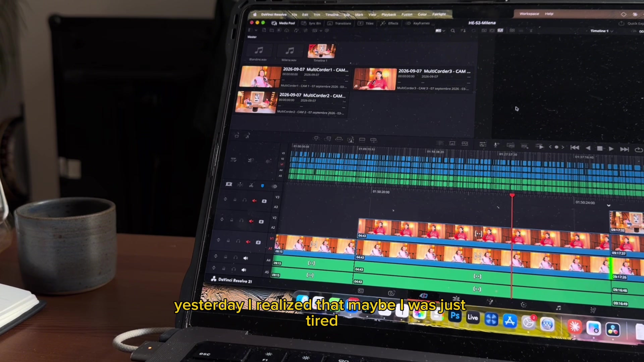Mute the A4 track speaker icon
This screenshot has height=362, width=644.
(x=246, y=258)
